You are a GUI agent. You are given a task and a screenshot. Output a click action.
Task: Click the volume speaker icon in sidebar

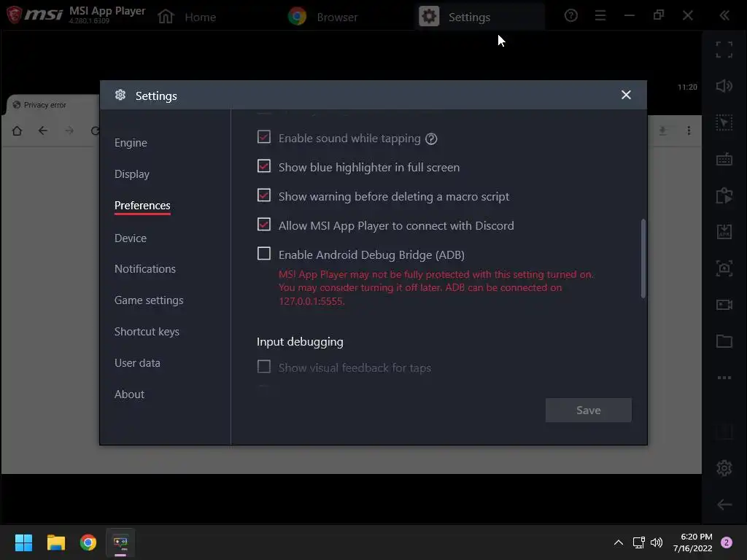coord(724,86)
